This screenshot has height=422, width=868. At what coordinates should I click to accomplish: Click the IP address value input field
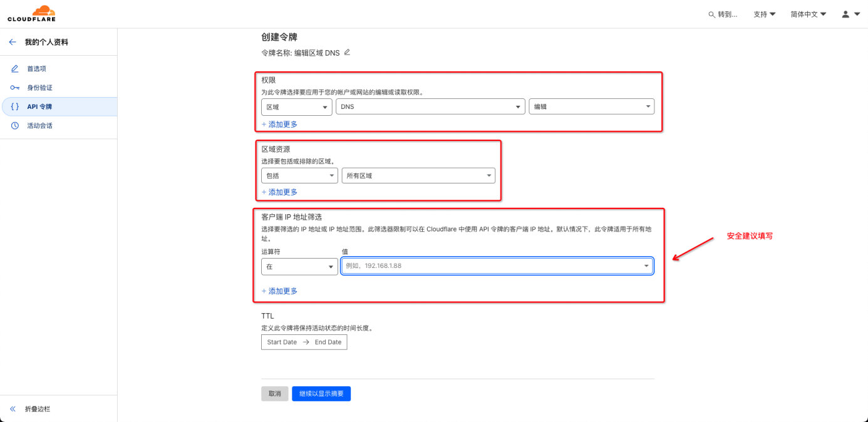click(x=495, y=265)
